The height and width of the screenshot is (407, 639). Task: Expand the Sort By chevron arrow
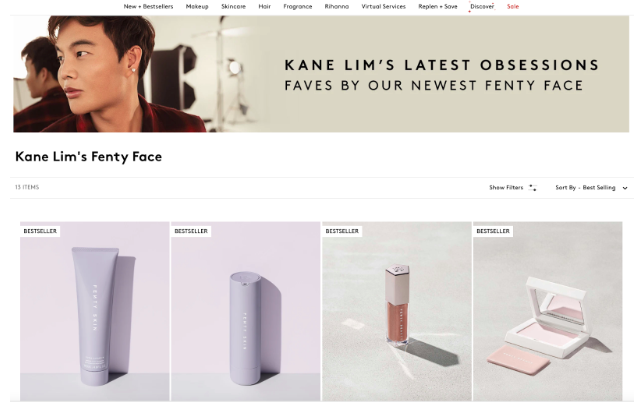(625, 188)
